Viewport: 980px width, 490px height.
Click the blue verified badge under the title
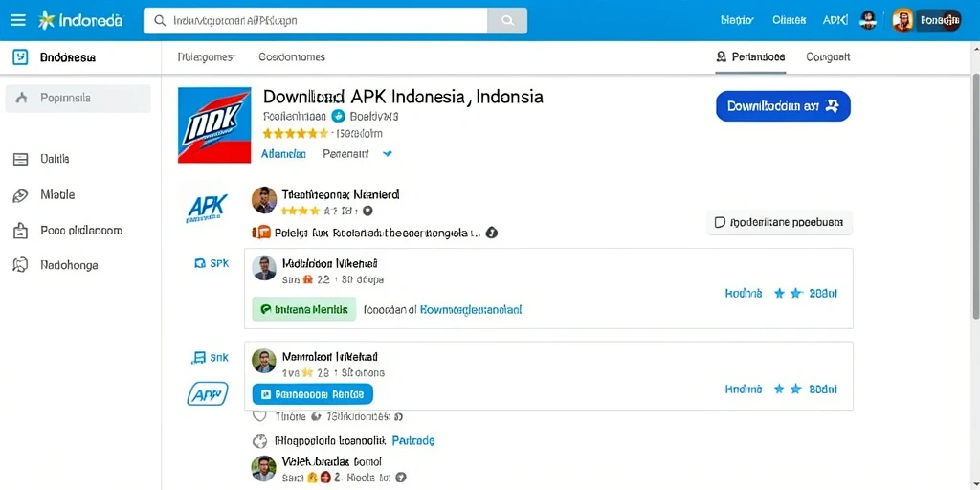pos(338,116)
